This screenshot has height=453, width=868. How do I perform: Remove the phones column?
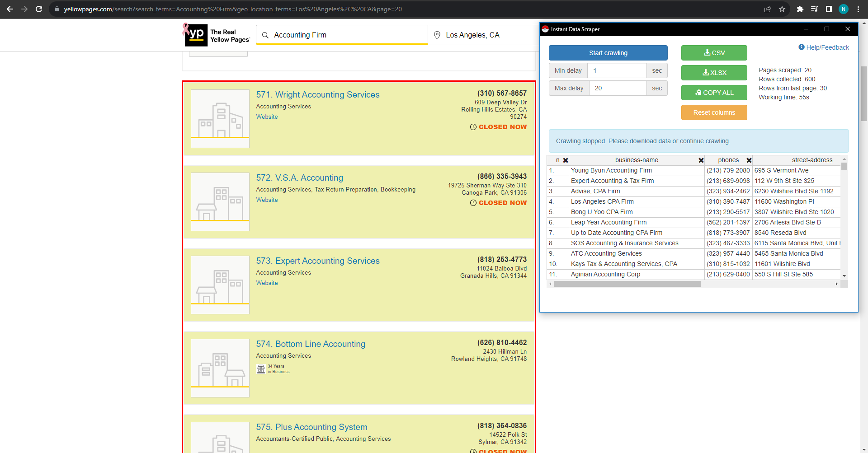point(749,160)
